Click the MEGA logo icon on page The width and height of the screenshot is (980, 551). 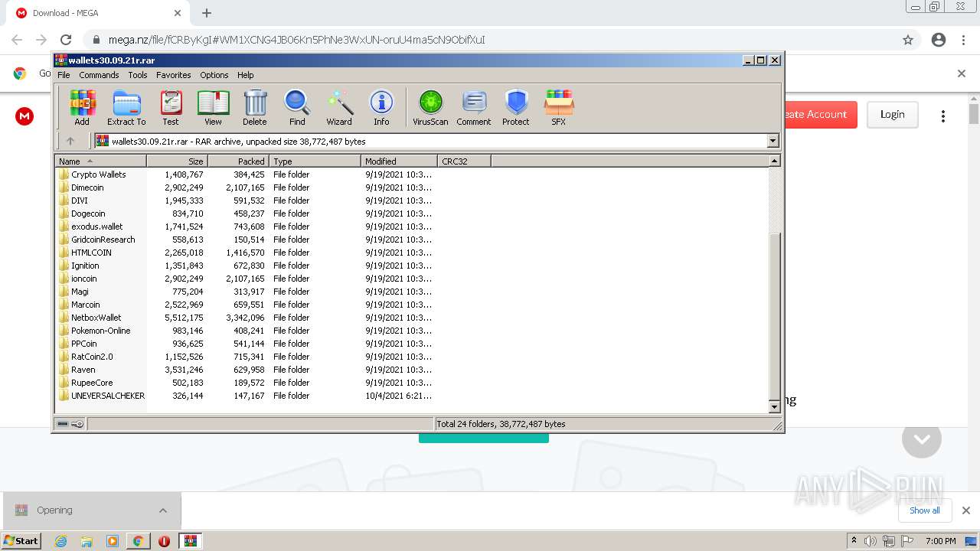coord(24,116)
